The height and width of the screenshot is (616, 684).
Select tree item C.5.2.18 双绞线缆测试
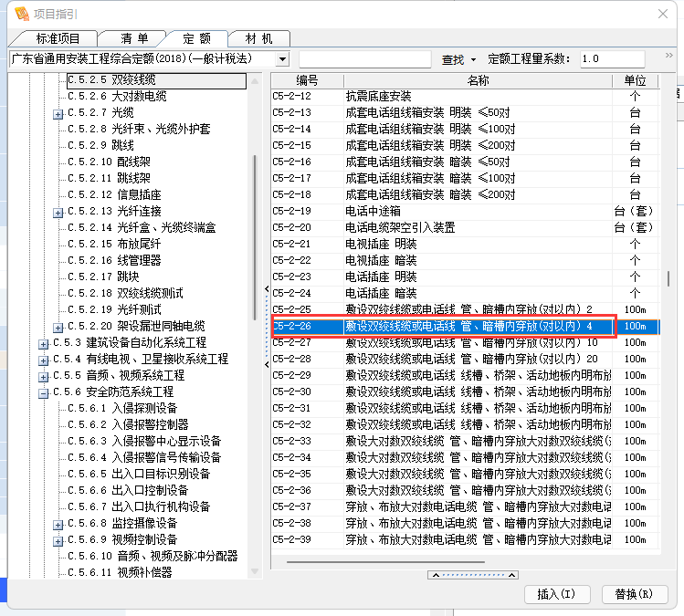pyautogui.click(x=125, y=293)
